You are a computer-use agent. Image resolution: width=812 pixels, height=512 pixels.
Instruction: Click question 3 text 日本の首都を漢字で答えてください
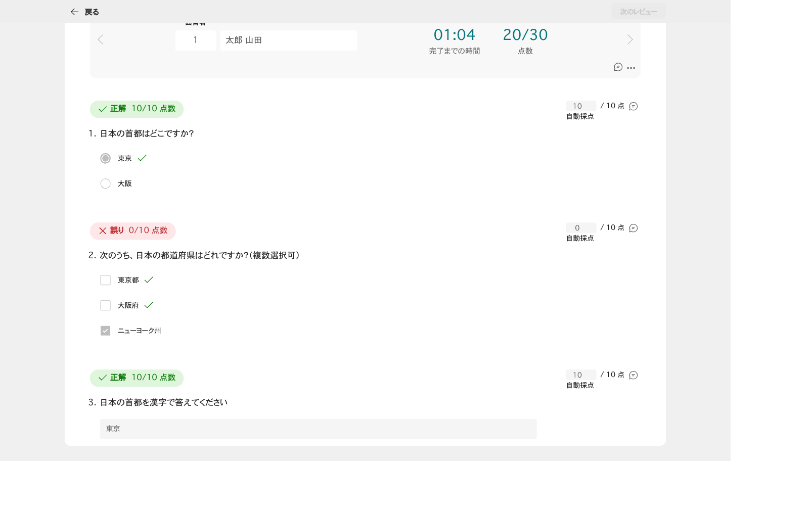[x=163, y=402]
